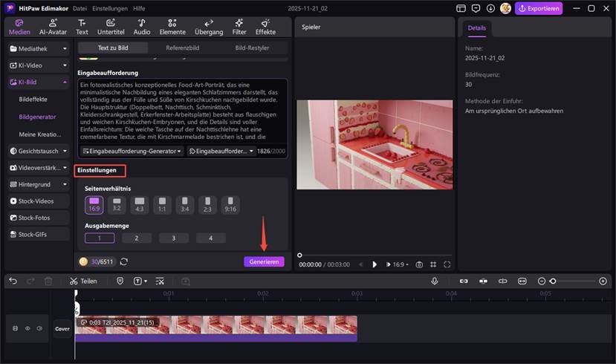Click the Exportieren button

[539, 8]
